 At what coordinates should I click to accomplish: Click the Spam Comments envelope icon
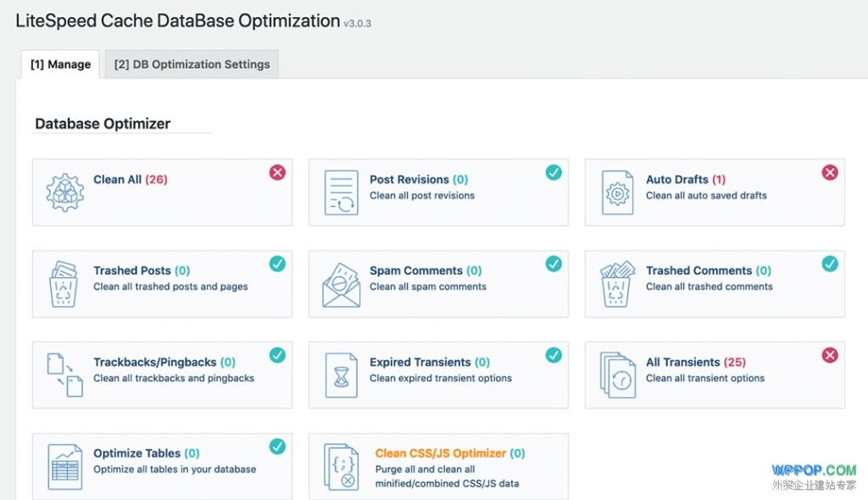pyautogui.click(x=342, y=284)
